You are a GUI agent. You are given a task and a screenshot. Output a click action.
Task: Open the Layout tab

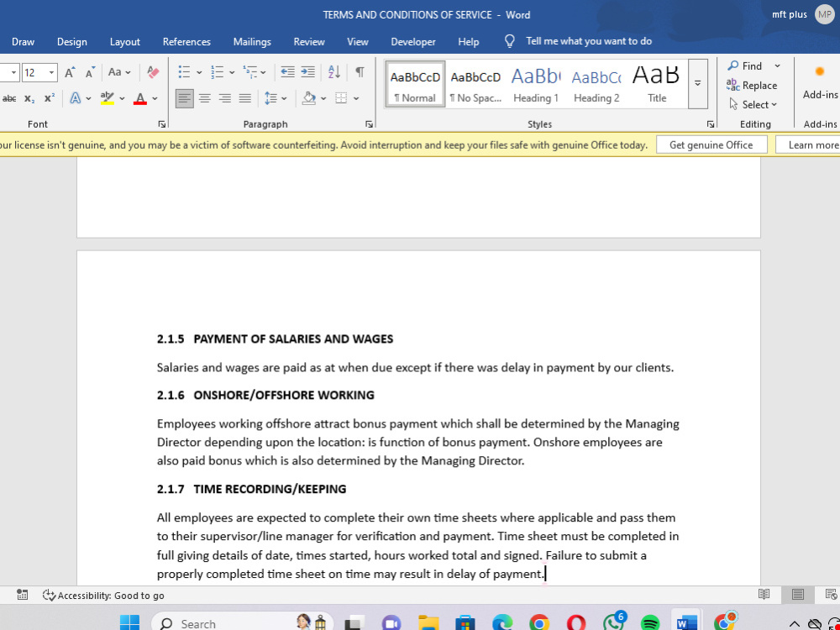click(125, 42)
